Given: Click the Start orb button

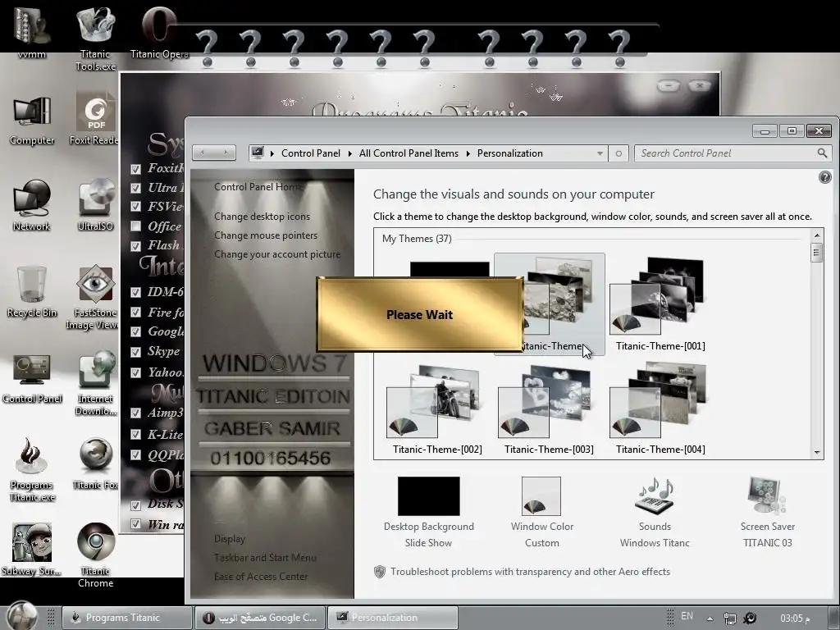Looking at the screenshot, I should tap(21, 616).
